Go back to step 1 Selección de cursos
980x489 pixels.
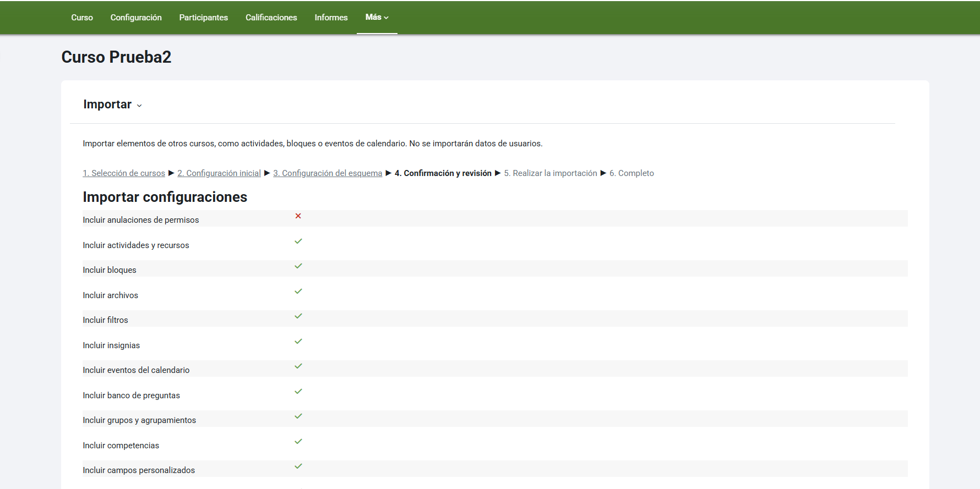pyautogui.click(x=124, y=173)
